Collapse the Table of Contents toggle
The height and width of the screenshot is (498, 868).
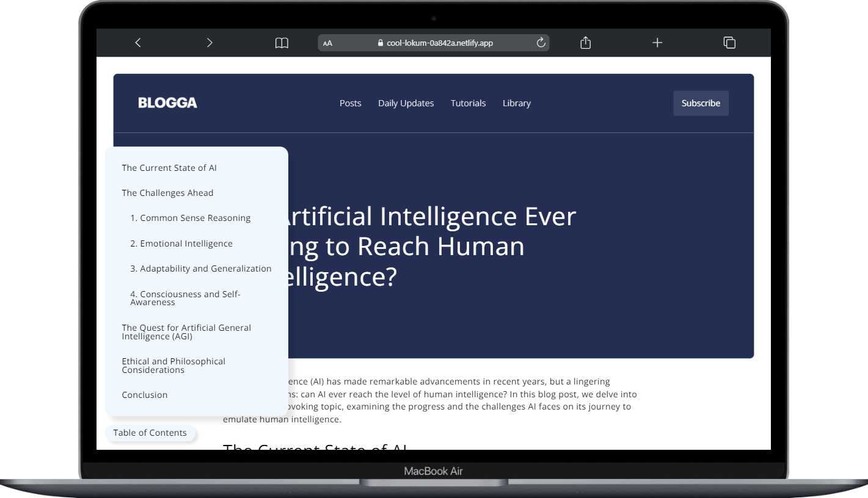(x=150, y=433)
